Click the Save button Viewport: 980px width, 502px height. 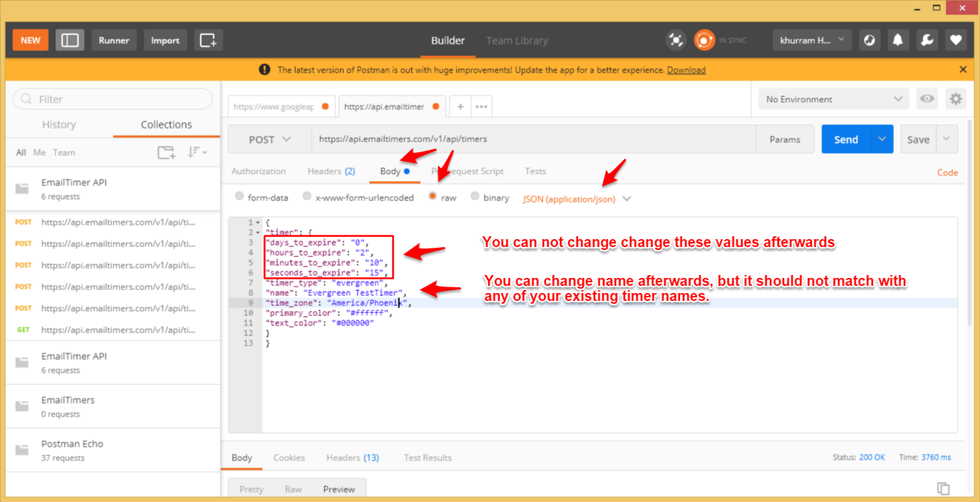point(918,139)
